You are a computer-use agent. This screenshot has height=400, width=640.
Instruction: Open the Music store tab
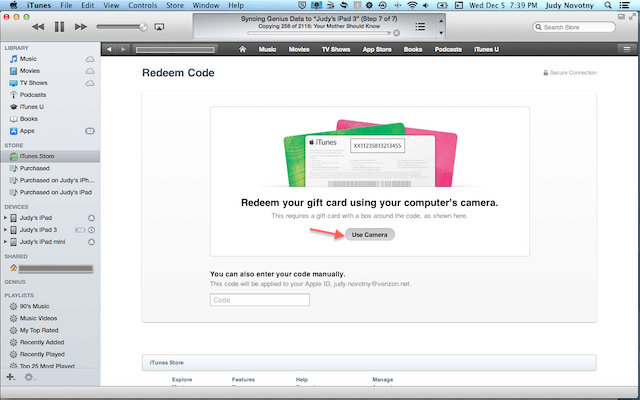(267, 49)
